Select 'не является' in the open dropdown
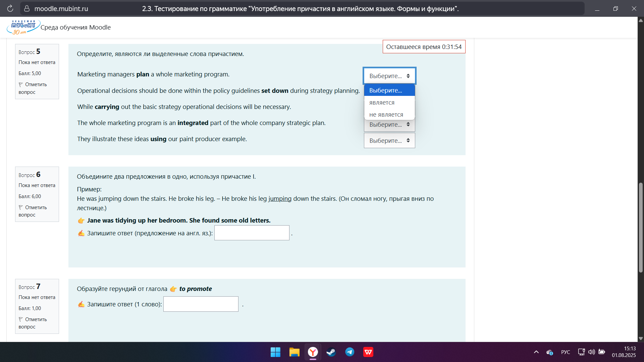This screenshot has width=644, height=362. (x=386, y=115)
